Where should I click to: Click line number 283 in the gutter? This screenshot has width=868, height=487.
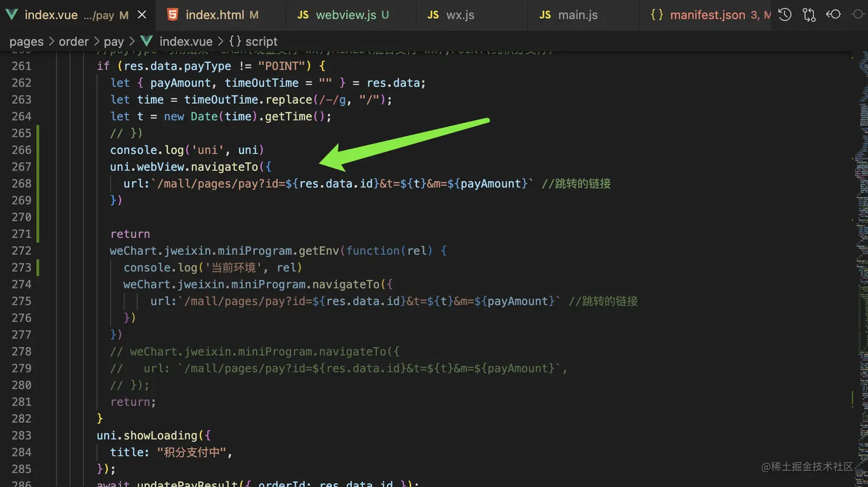(x=21, y=435)
